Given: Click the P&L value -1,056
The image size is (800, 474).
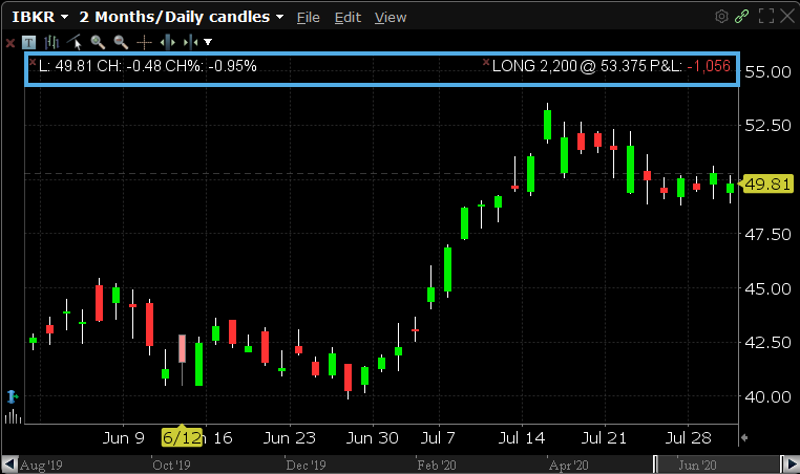Looking at the screenshot, I should (x=709, y=66).
